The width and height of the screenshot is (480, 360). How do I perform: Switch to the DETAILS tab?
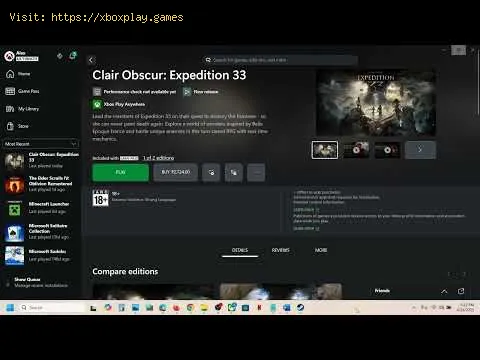click(x=240, y=250)
